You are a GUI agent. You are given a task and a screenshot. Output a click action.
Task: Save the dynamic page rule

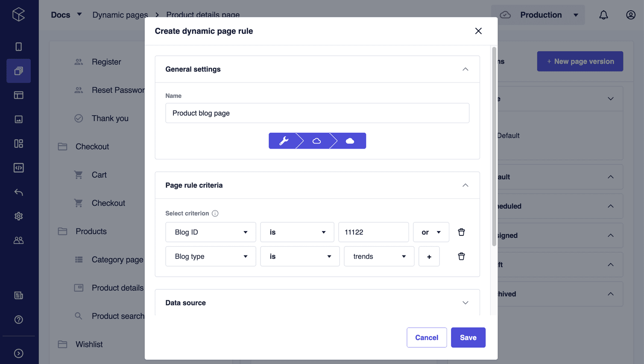468,337
